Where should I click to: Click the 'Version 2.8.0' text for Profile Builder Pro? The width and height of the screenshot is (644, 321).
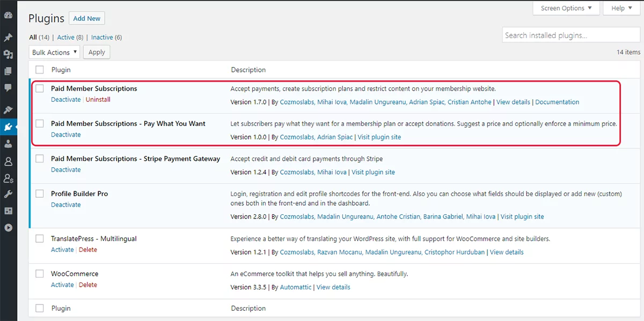pos(249,217)
